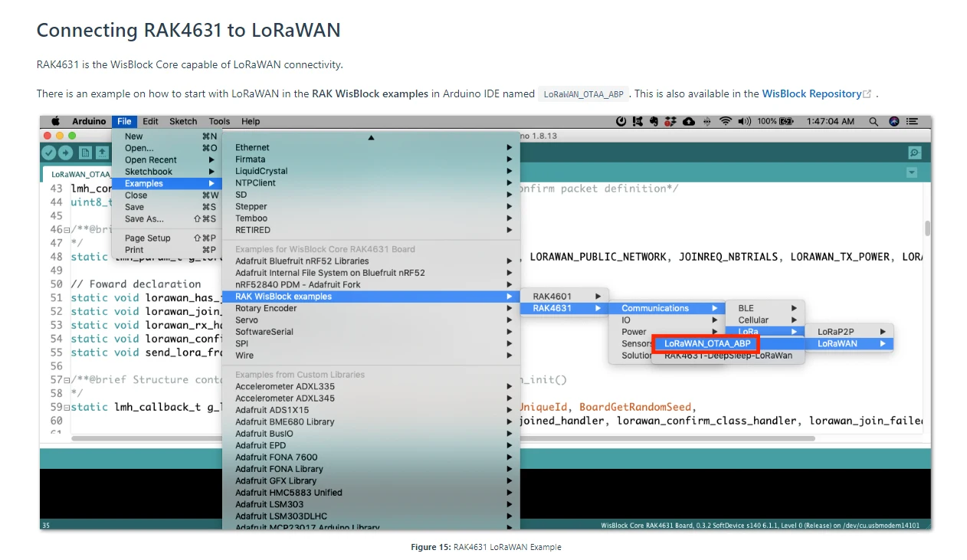967x560 pixels.
Task: Open the Edit menu
Action: pyautogui.click(x=150, y=121)
